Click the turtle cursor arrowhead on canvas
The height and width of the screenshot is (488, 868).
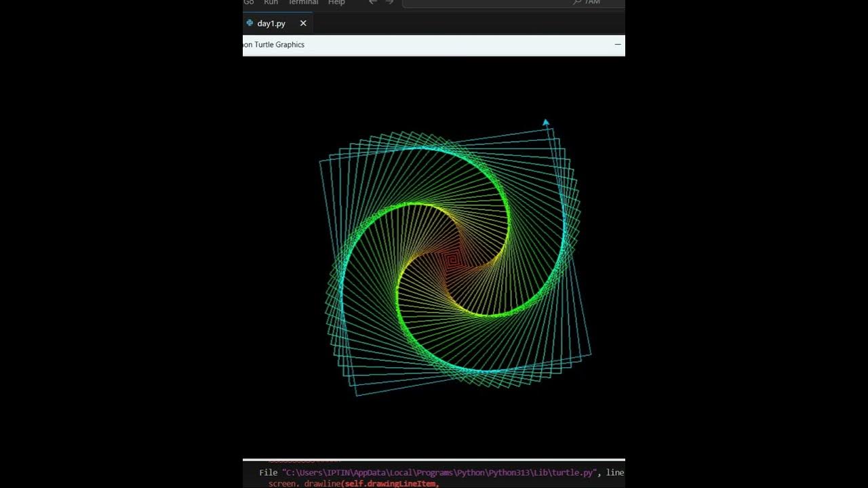click(x=546, y=123)
